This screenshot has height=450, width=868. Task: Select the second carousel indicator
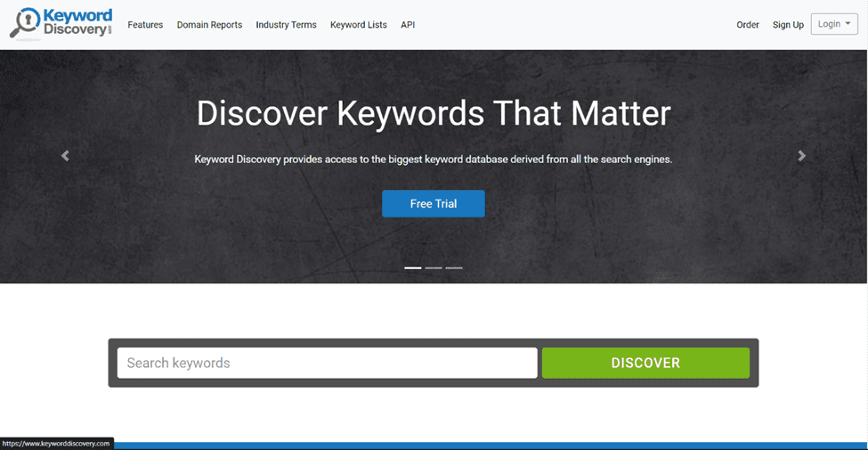pyautogui.click(x=434, y=268)
